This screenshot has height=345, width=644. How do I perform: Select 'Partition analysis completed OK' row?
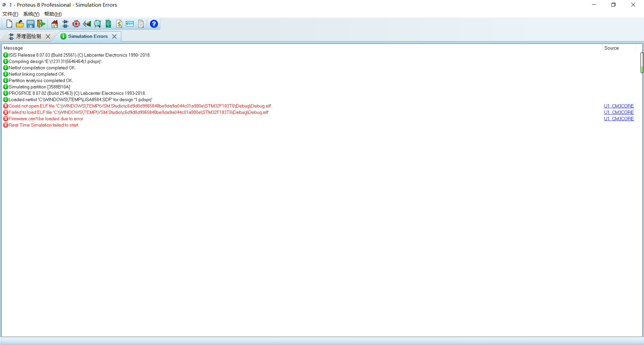[41, 80]
